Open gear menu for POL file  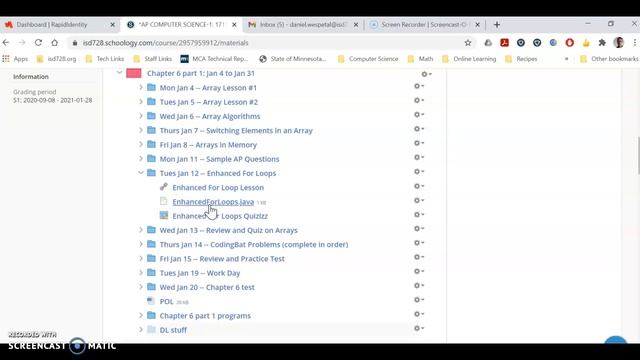click(x=419, y=300)
